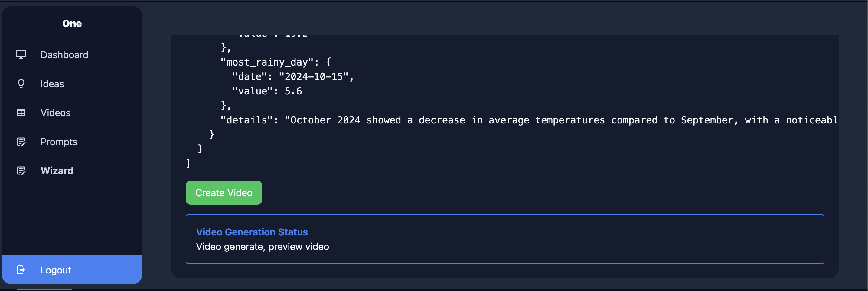Click the Prompts note-edit icon

tap(21, 142)
